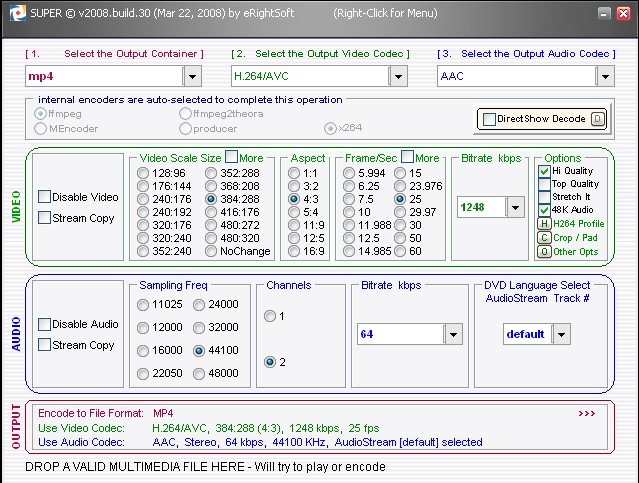
Task: Choose 3:2 aspect ratio
Action: click(294, 186)
